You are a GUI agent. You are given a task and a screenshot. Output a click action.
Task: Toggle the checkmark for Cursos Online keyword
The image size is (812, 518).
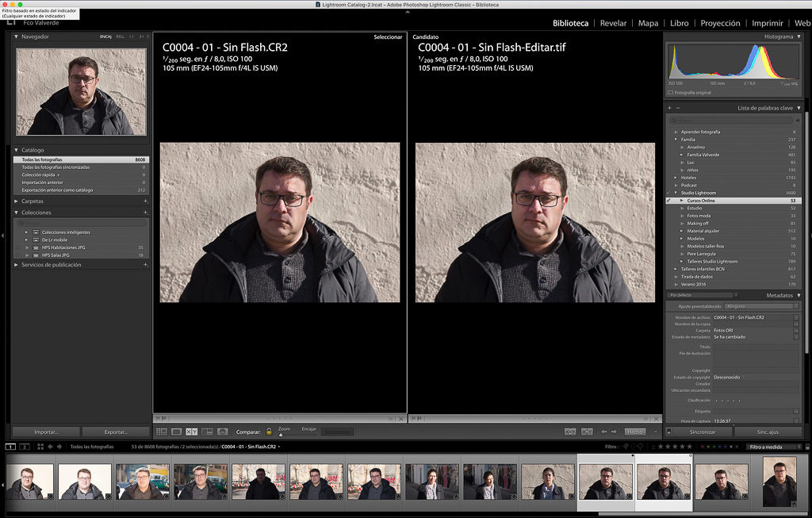(x=669, y=201)
